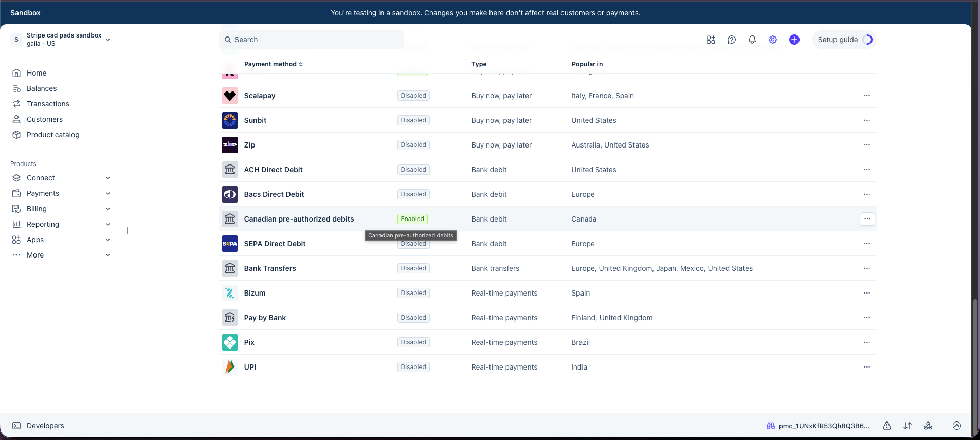Expand the Payments section in sidebar

61,193
